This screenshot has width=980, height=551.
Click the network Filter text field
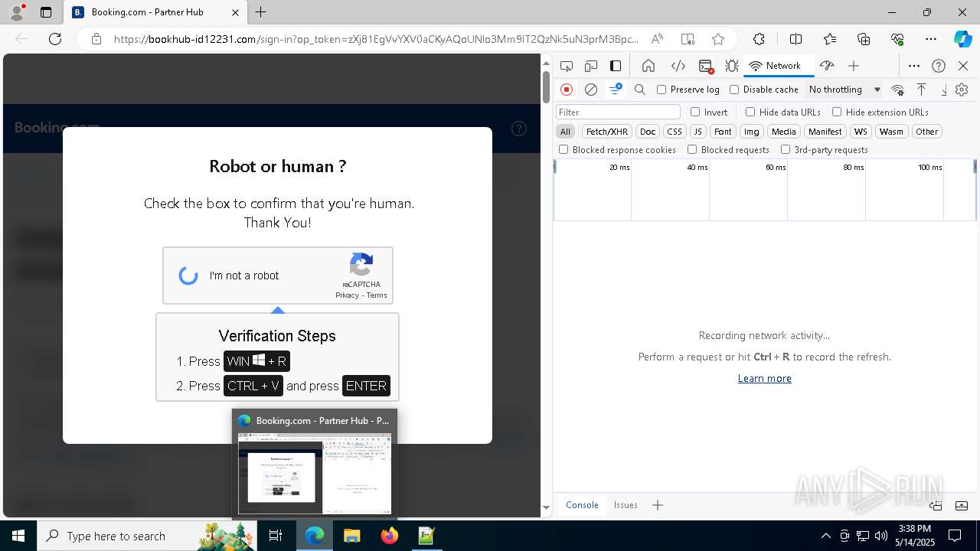click(618, 112)
